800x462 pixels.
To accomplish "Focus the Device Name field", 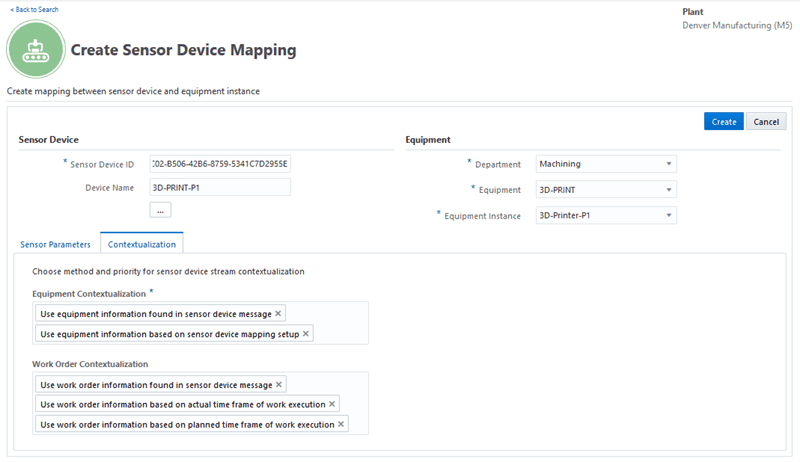I will tap(220, 187).
